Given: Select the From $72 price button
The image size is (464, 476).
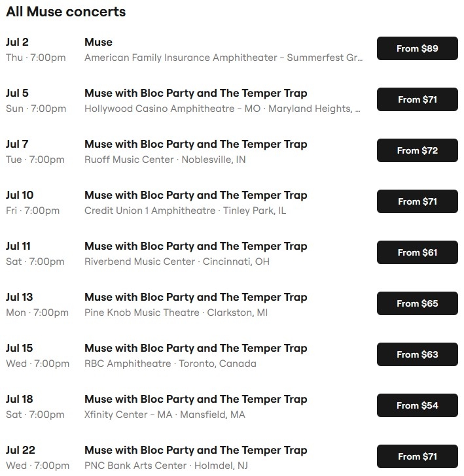Looking at the screenshot, I should tap(417, 150).
